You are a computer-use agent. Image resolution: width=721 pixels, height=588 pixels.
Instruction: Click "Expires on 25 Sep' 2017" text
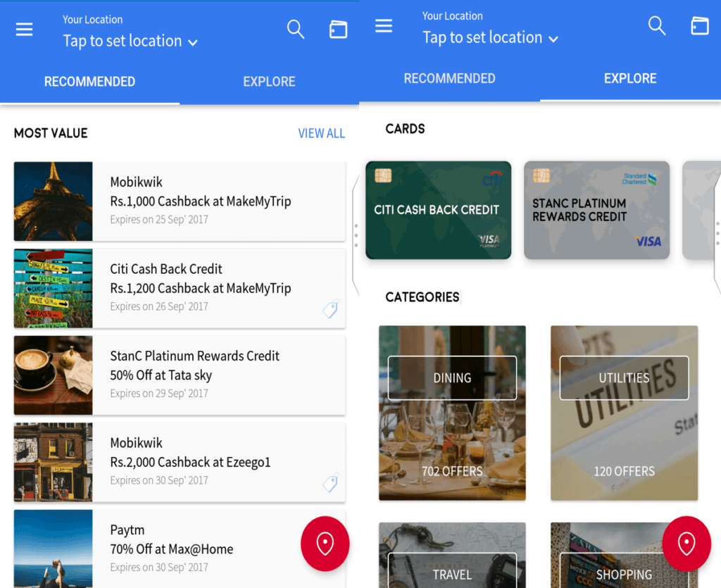tap(159, 220)
